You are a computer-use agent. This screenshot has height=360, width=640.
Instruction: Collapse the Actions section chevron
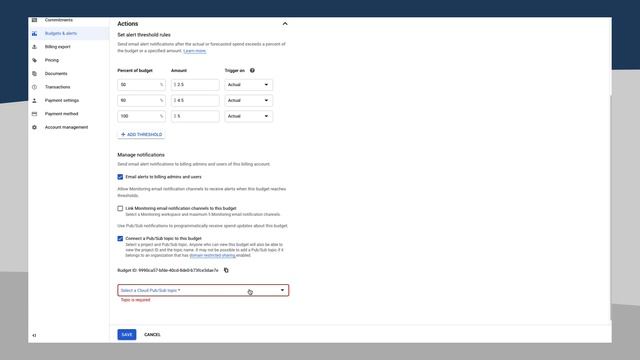point(285,24)
